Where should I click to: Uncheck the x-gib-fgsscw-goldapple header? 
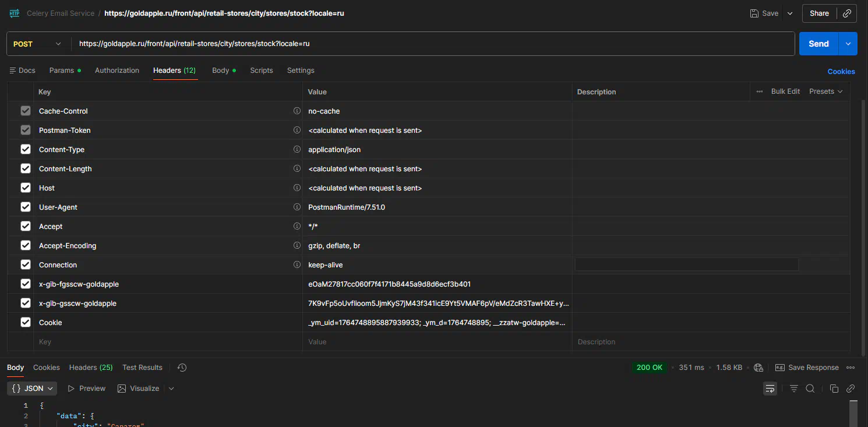[x=26, y=284]
